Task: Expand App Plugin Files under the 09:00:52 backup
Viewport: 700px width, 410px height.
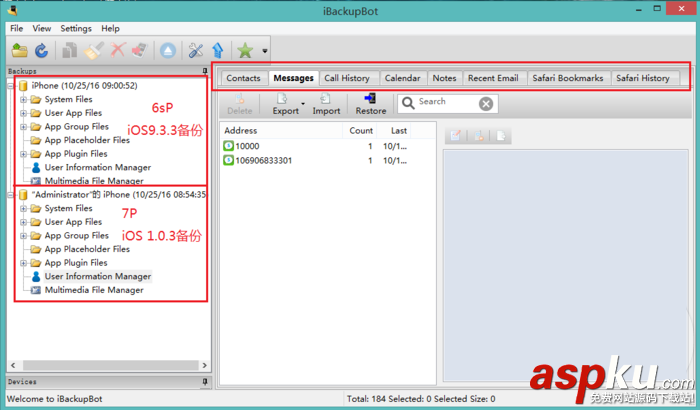Action: click(24, 154)
